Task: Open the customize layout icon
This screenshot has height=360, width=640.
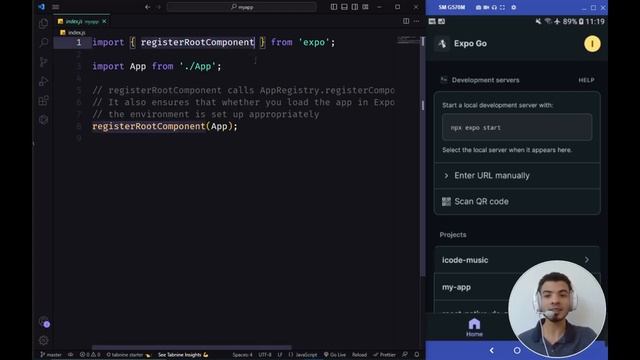Action: pyautogui.click(x=366, y=7)
